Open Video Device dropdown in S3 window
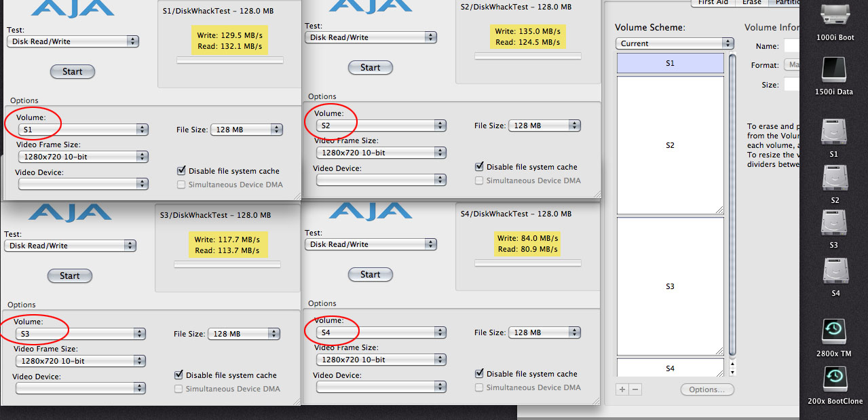This screenshot has width=868, height=420. [x=81, y=388]
